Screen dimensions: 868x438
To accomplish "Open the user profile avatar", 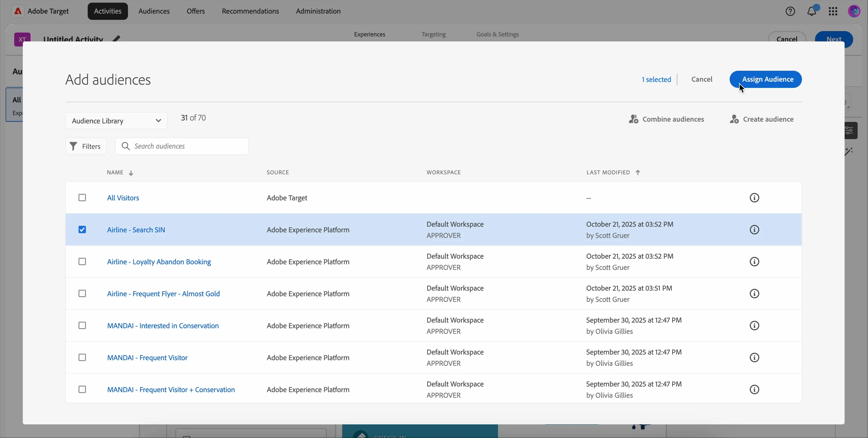I will 854,11.
